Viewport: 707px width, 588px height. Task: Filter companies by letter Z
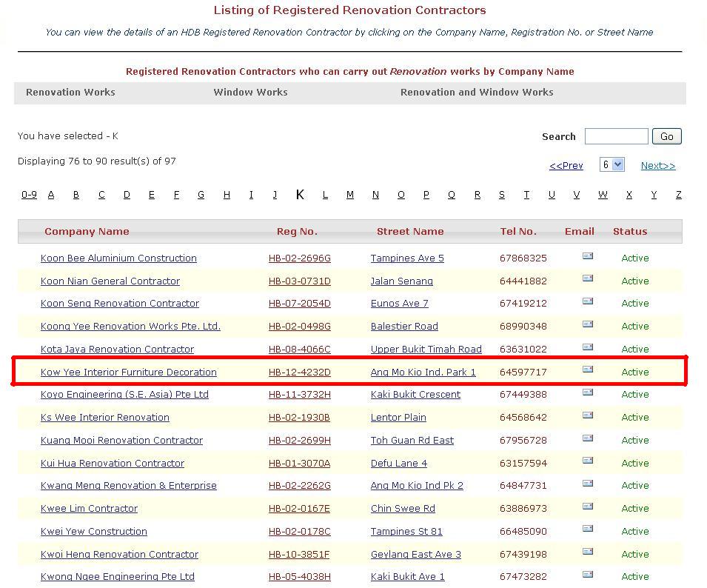click(x=679, y=195)
